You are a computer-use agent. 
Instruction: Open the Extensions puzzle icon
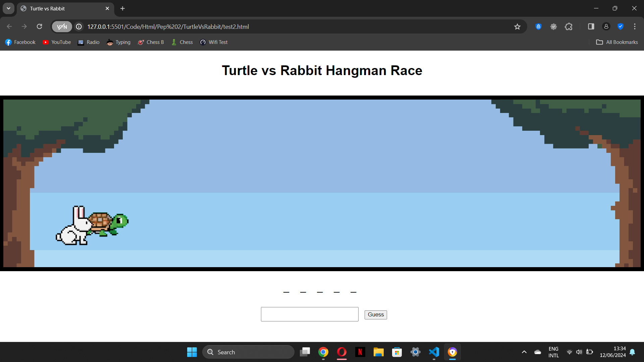(569, 26)
